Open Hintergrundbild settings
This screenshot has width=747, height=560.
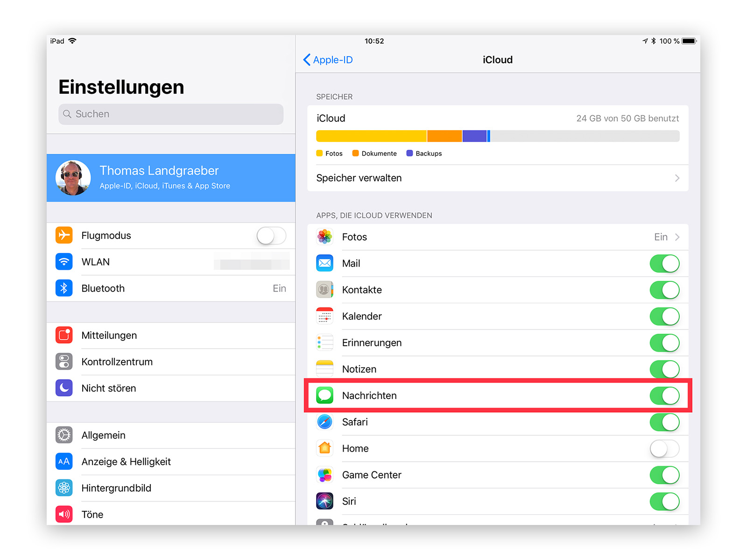(171, 488)
